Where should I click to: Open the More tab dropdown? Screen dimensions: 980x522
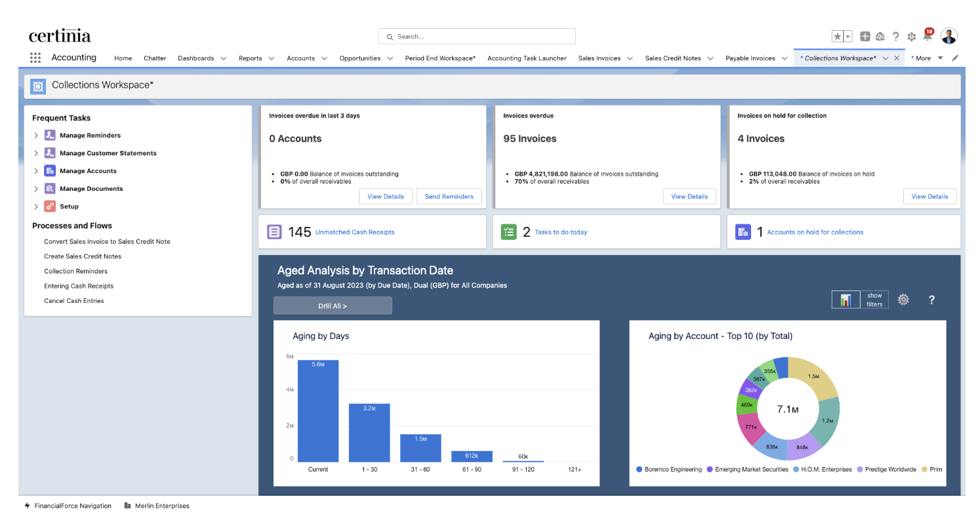tap(939, 58)
